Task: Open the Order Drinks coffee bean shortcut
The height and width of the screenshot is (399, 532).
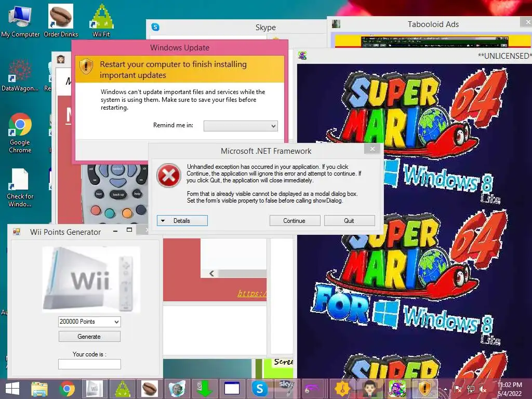Action: click(61, 21)
